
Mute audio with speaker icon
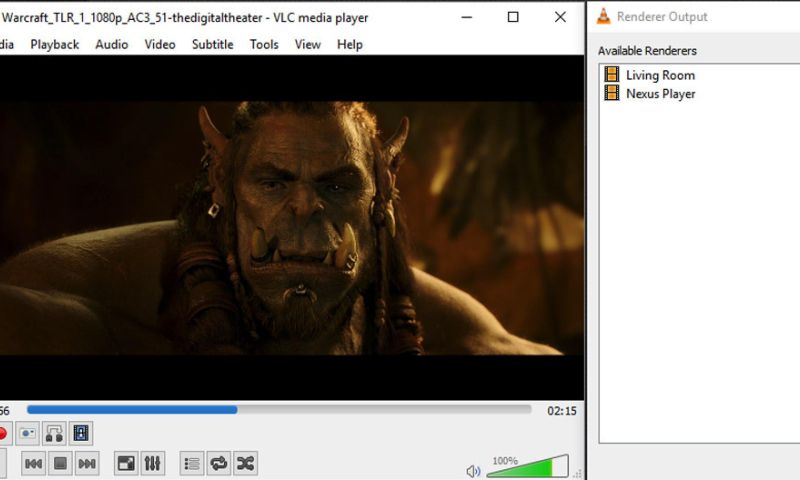pyautogui.click(x=473, y=471)
